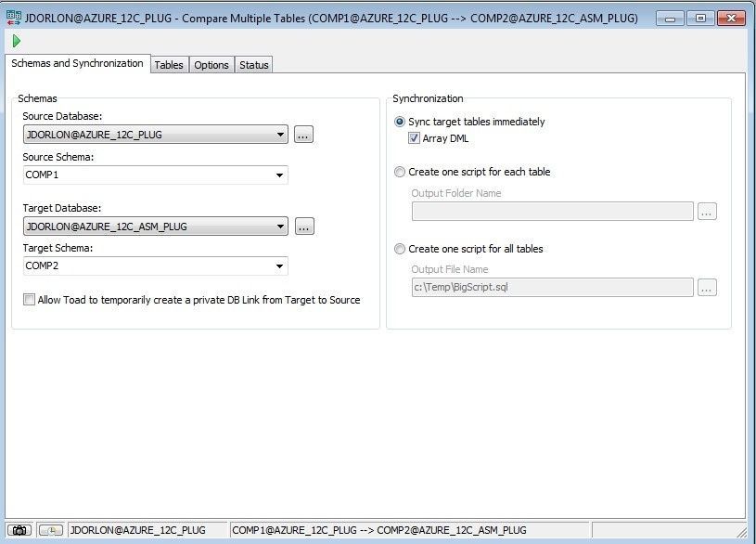756x544 pixels.
Task: Click the Compare Multiple Tables window icon
Action: (14, 18)
